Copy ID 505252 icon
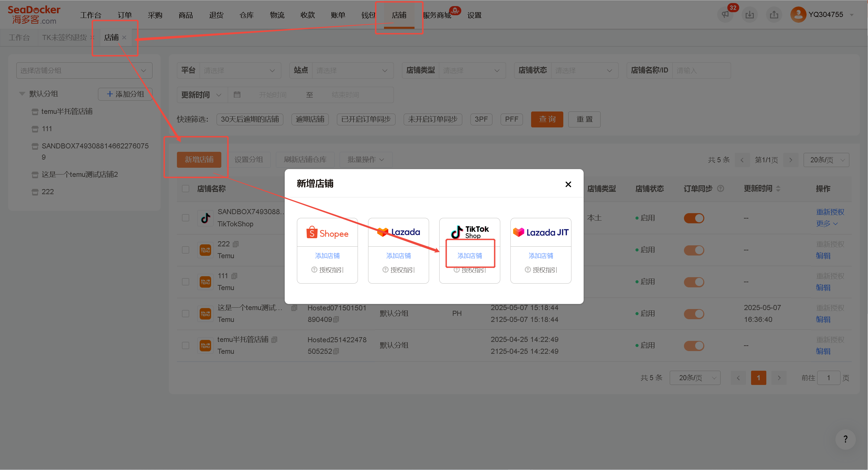868x470 pixels. pos(336,351)
